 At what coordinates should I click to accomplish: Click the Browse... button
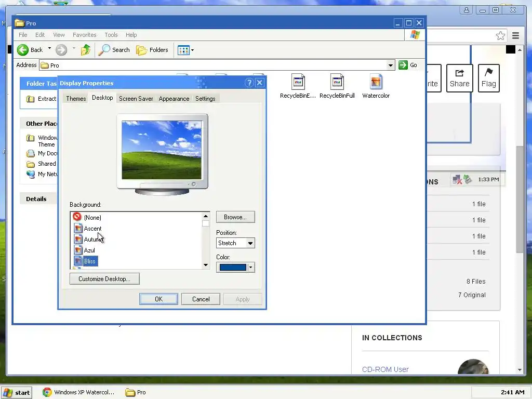[235, 217]
